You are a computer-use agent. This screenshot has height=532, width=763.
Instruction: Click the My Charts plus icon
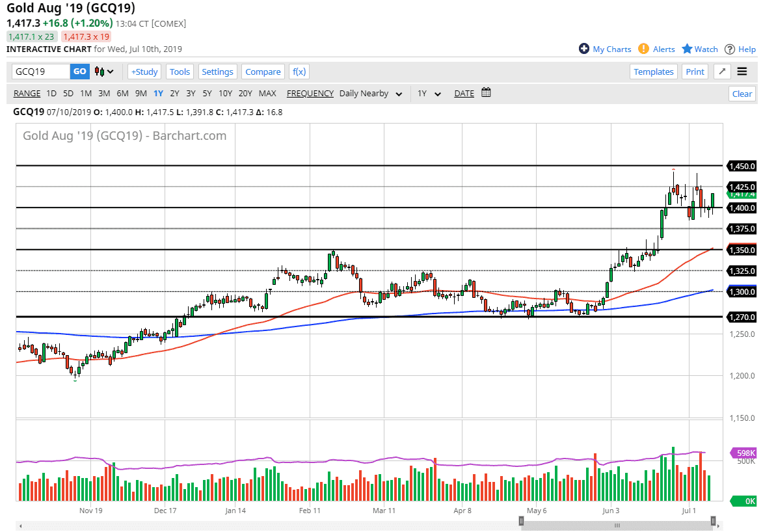point(583,49)
